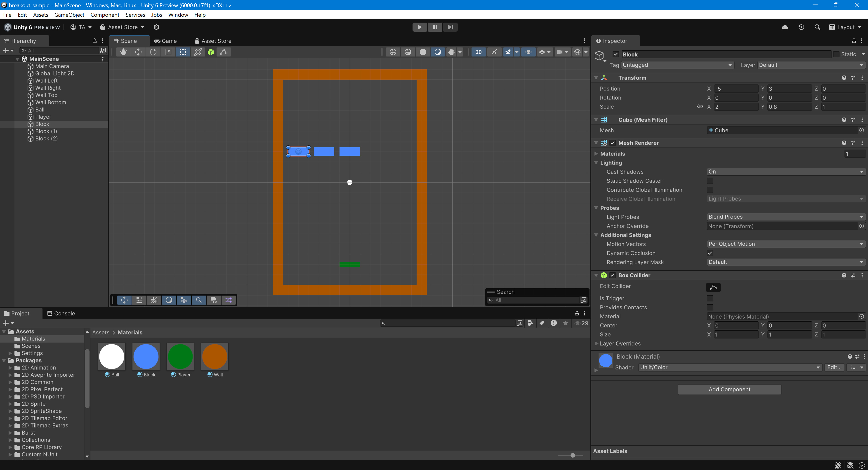Screen dimensions: 868x470
Task: Open the Cast Shadows dropdown
Action: [786, 172]
